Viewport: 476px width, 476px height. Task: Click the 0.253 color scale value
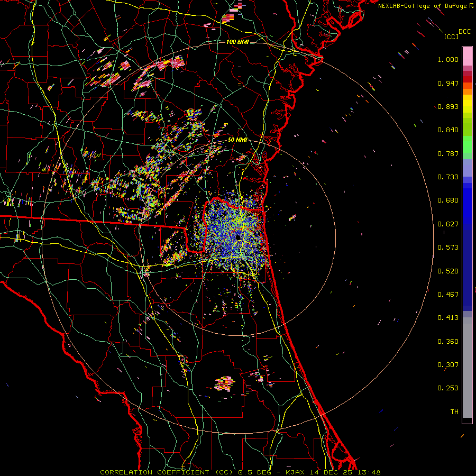448,388
